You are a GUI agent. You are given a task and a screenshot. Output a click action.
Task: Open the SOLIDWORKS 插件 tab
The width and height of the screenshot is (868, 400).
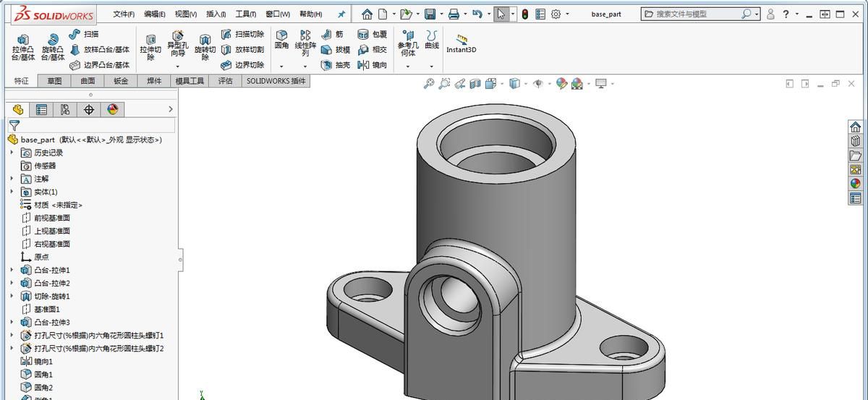pos(276,81)
